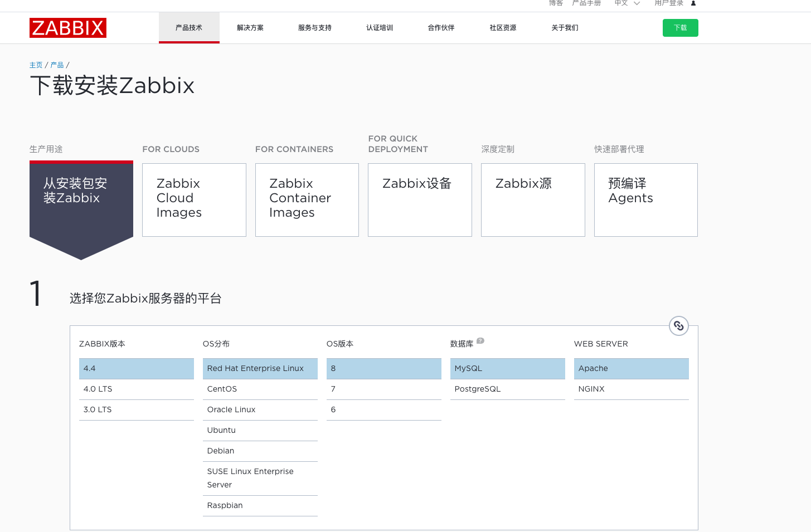The image size is (811, 532).
Task: Select Zabbix Container Images card
Action: (x=307, y=200)
